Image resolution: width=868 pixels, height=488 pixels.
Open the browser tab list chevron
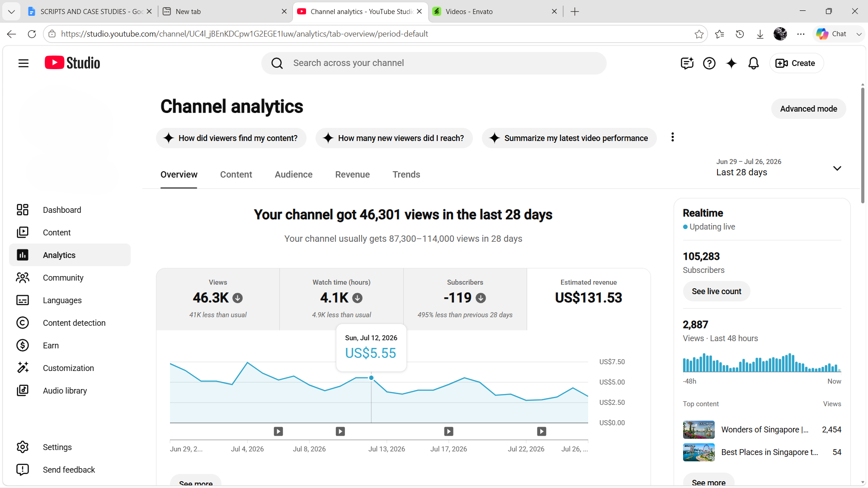(x=11, y=12)
